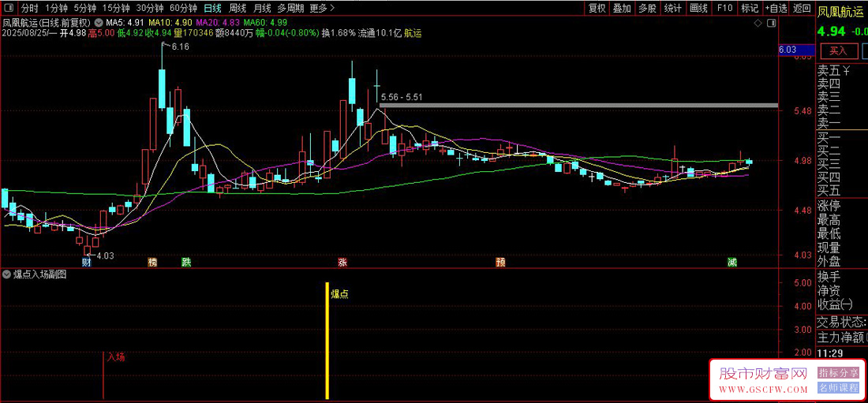Click the green 4.94 current price
Image resolution: width=868 pixels, height=403 pixels.
tap(830, 30)
